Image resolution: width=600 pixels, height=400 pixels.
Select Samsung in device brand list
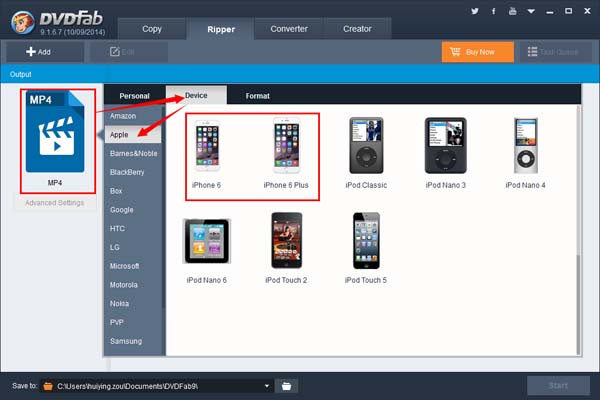[133, 341]
